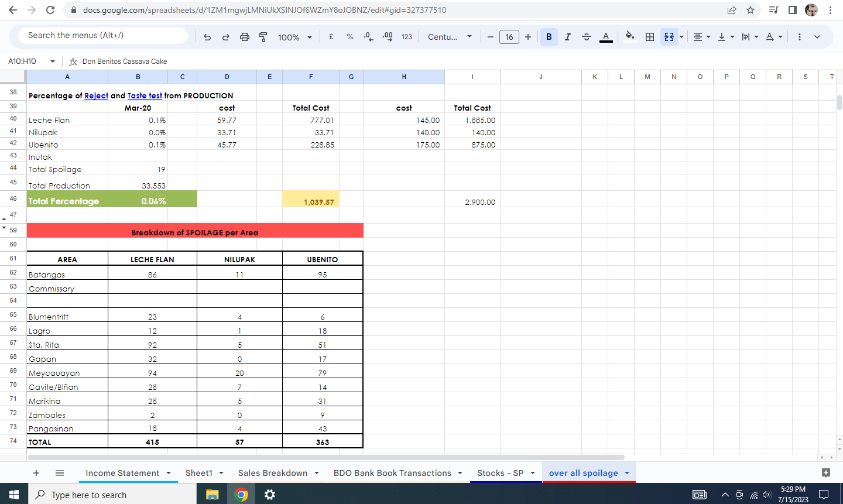Screen dimensions: 843x504
Task: Open text rotation dropdown
Action: click(774, 37)
